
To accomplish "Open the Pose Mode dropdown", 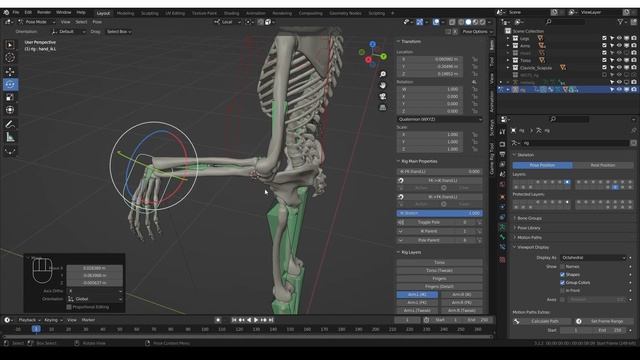I will coord(36,22).
